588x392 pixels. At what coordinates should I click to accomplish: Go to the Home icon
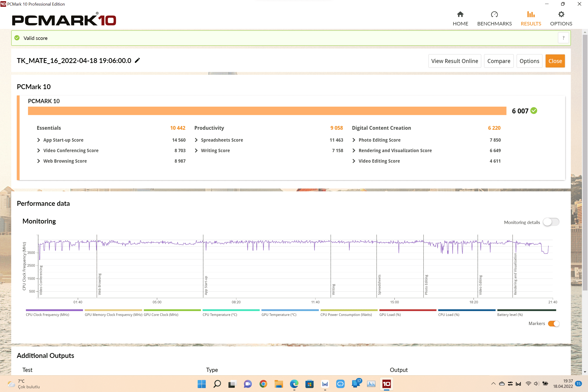coord(460,14)
